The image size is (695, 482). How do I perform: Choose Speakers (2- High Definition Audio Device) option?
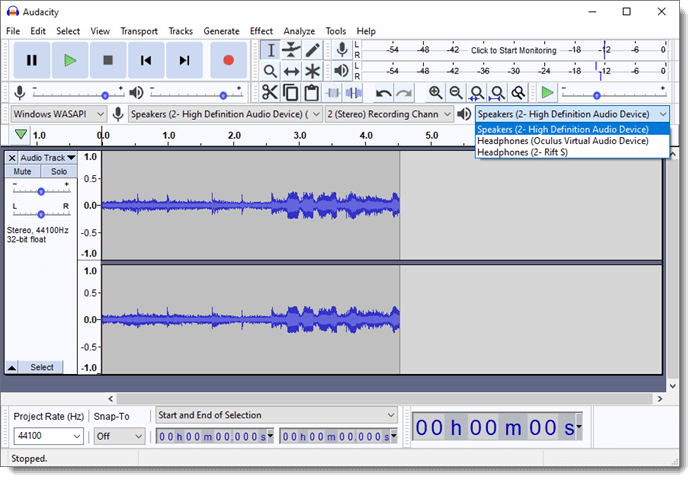click(x=572, y=129)
